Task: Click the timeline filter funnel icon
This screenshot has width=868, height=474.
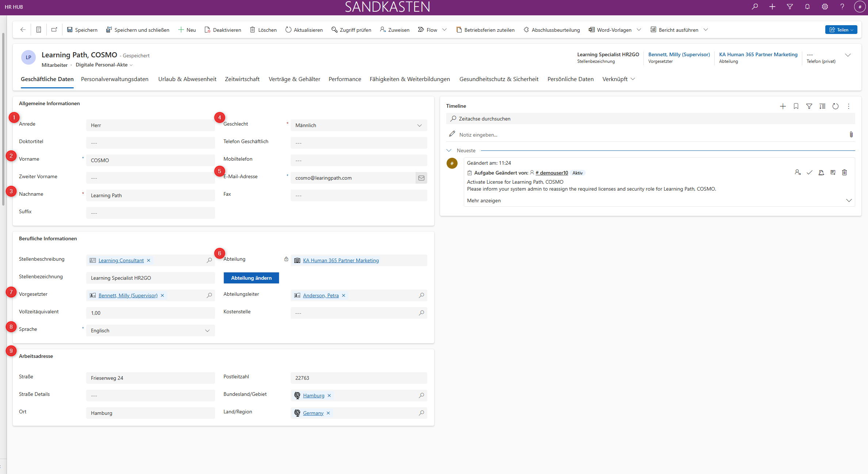Action: (x=809, y=106)
